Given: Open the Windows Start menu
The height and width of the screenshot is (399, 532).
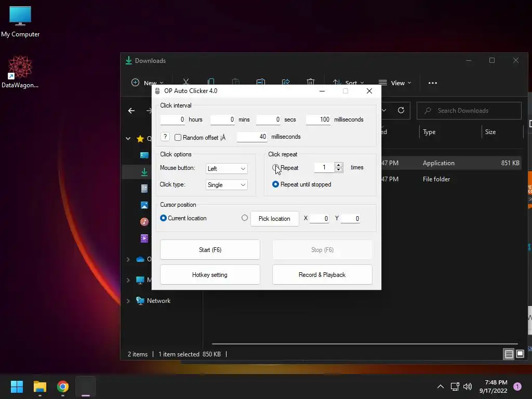Looking at the screenshot, I should [x=17, y=387].
